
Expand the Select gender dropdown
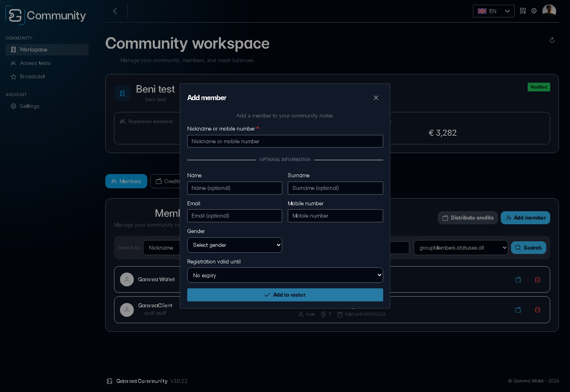pyautogui.click(x=235, y=245)
